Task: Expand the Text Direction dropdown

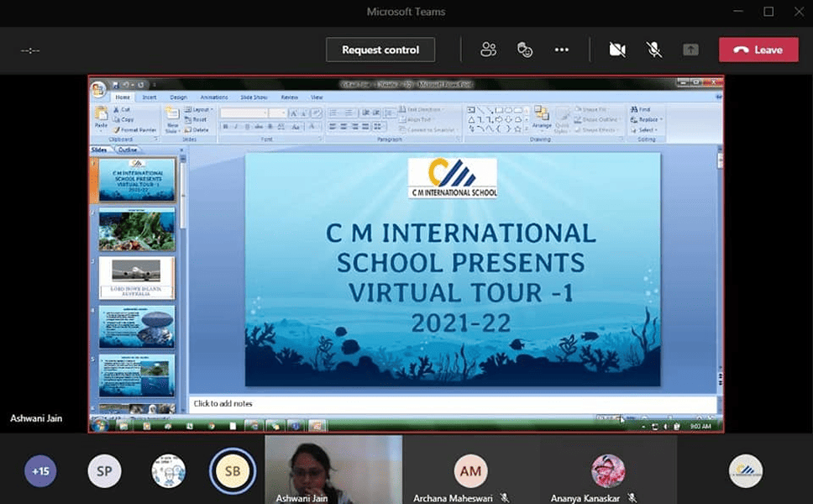Action: [x=421, y=110]
